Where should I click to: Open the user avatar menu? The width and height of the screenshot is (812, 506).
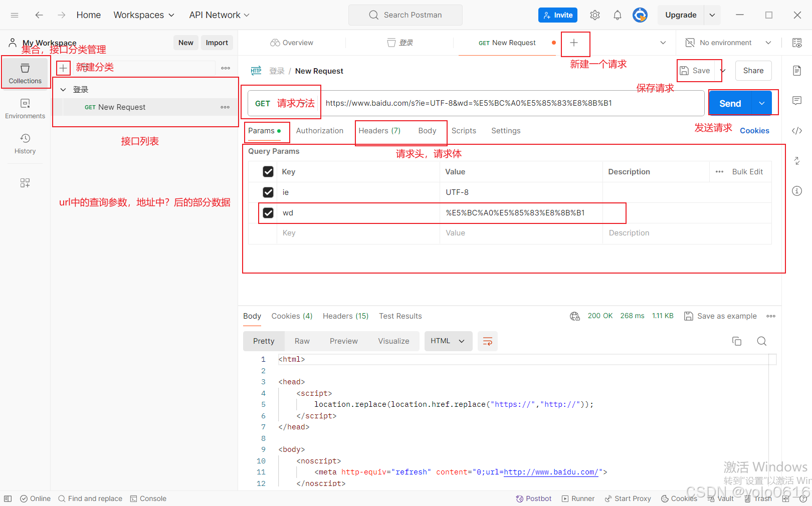[640, 15]
